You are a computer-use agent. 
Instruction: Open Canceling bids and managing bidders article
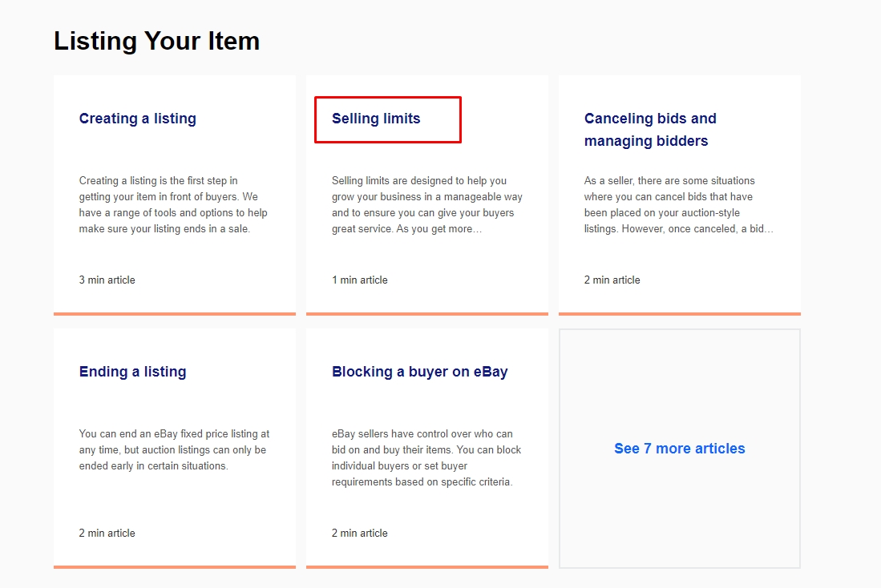click(x=650, y=130)
